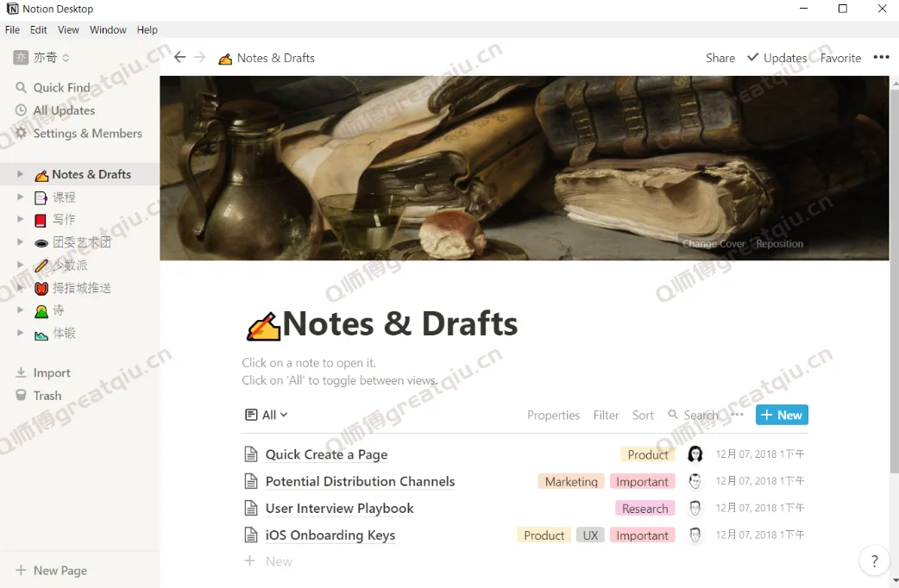
Task: Open the Window menu
Action: 108,29
